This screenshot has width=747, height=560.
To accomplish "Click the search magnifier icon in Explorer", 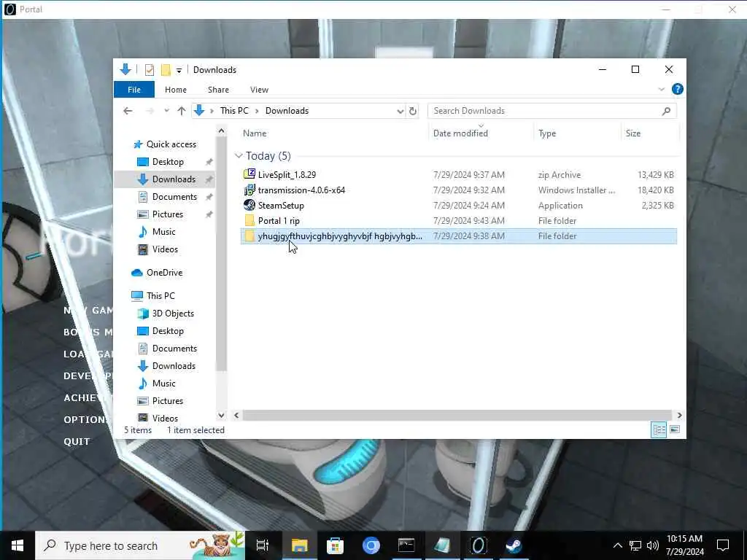I will click(666, 111).
